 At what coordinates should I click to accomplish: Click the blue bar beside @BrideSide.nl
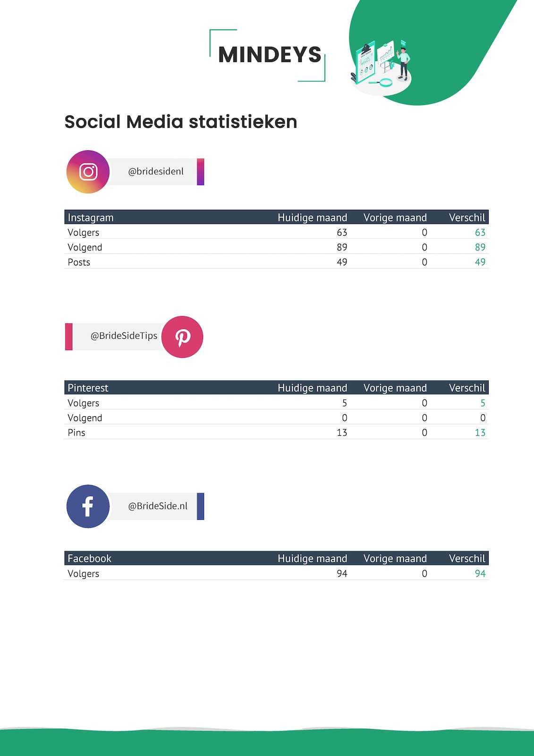pos(200,506)
